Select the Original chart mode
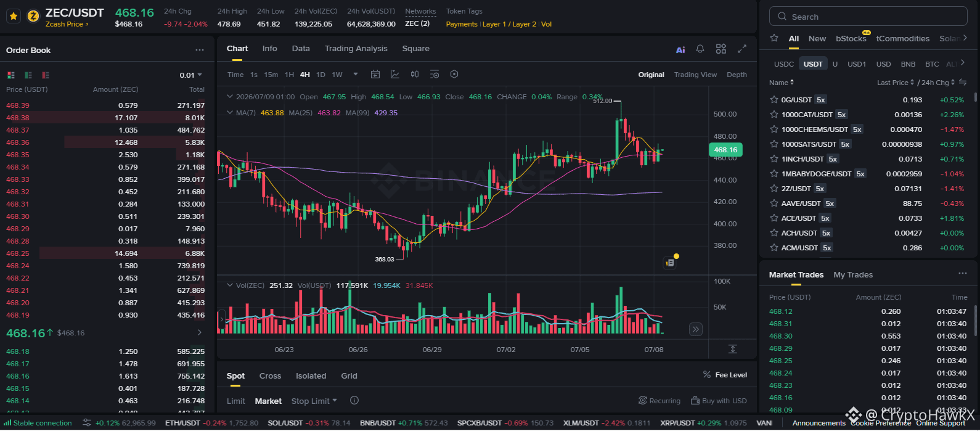980x431 pixels. 651,75
